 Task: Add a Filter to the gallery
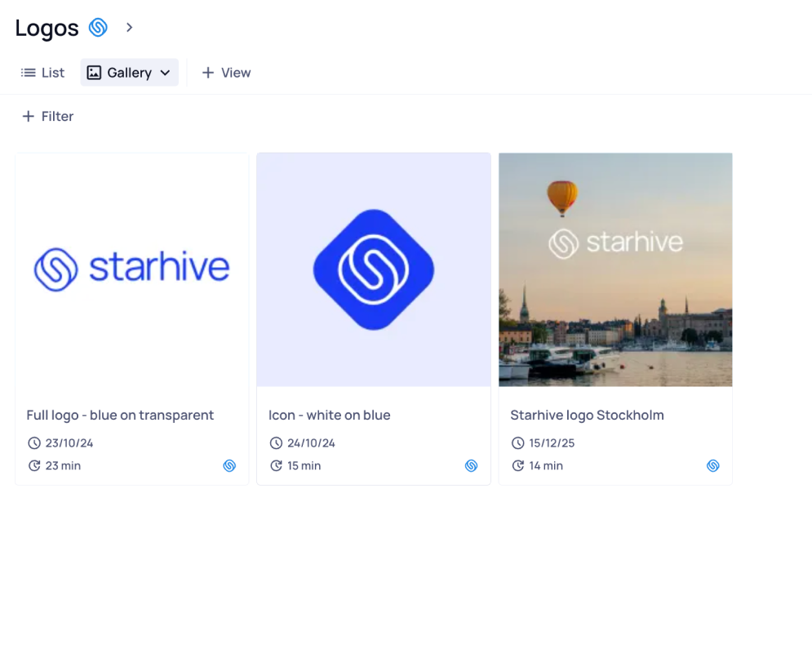tap(47, 117)
